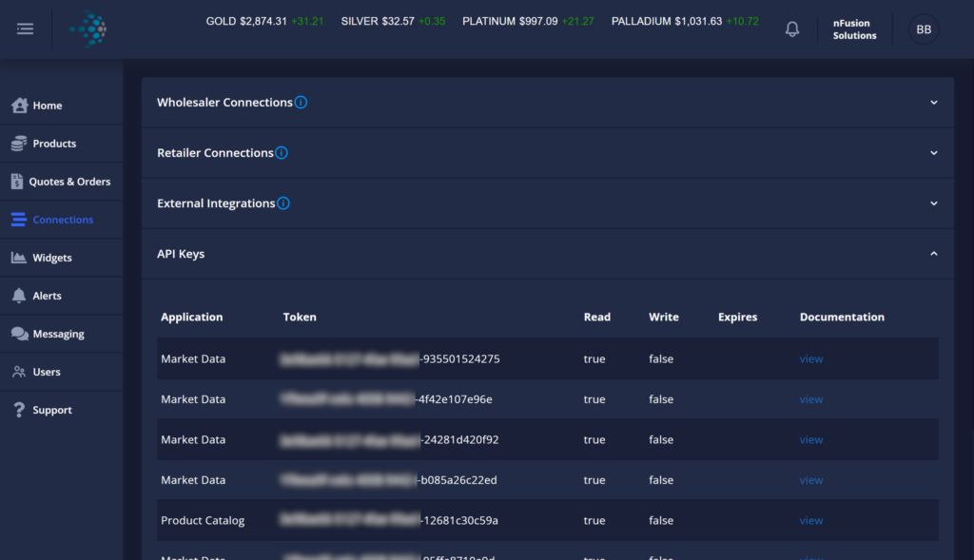Open Support label in sidebar
Image resolution: width=974 pixels, height=560 pixels.
point(52,410)
